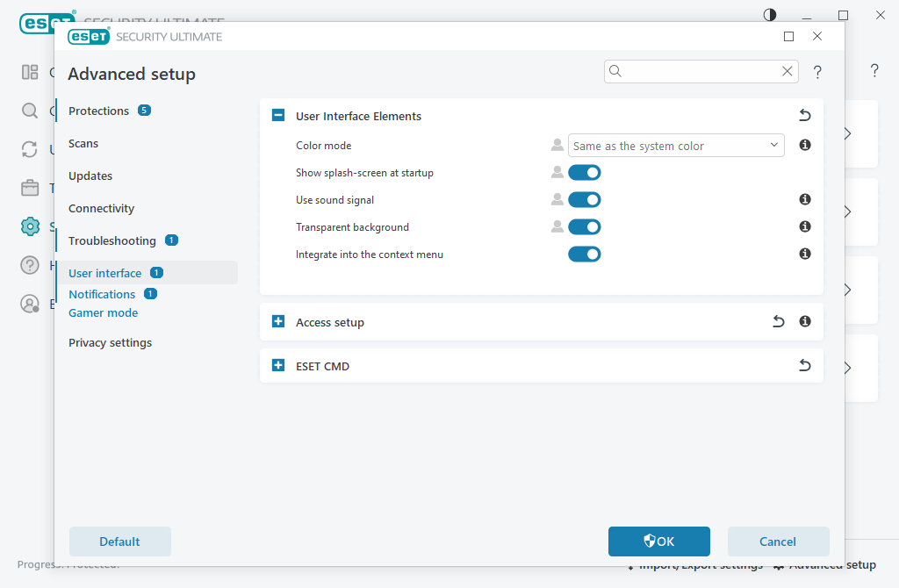This screenshot has height=588, width=899.
Task: Select the Connectivity category
Action: point(101,208)
